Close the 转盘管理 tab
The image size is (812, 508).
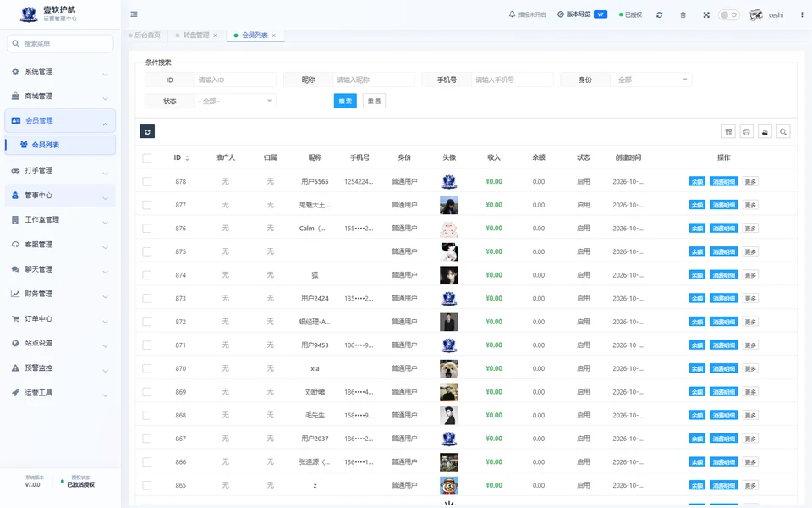tap(215, 36)
